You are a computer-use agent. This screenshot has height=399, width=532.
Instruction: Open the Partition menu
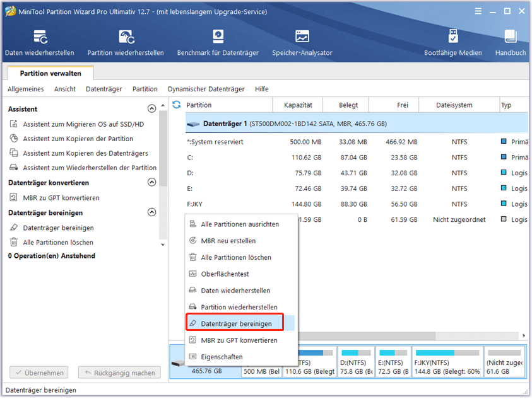pos(145,89)
